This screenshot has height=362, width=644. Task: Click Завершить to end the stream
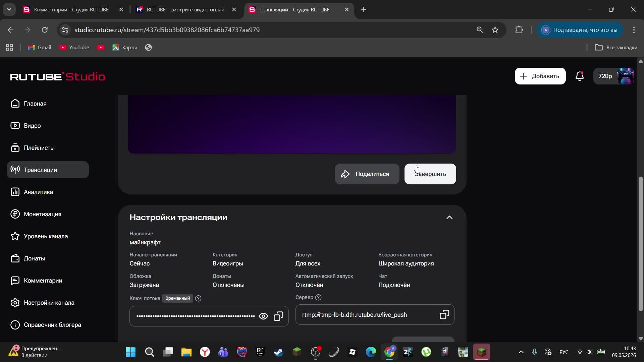tap(430, 174)
